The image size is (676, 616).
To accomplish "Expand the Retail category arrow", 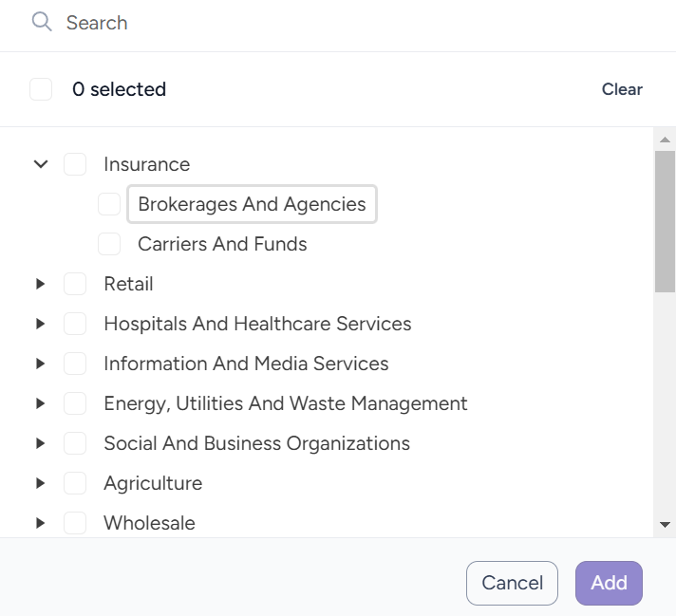I will click(41, 284).
